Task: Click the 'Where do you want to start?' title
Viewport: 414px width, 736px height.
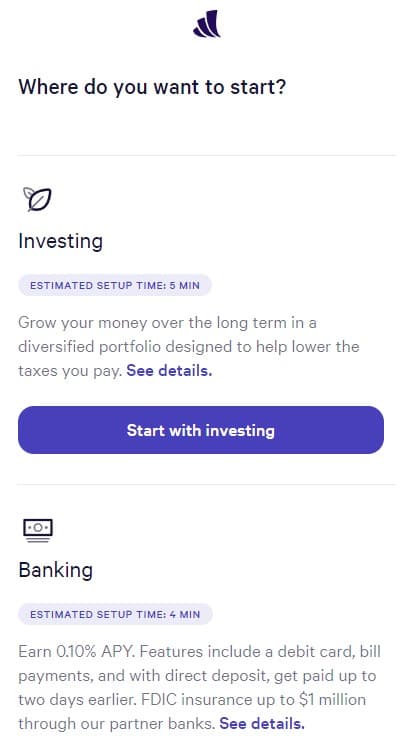Action: (x=152, y=87)
